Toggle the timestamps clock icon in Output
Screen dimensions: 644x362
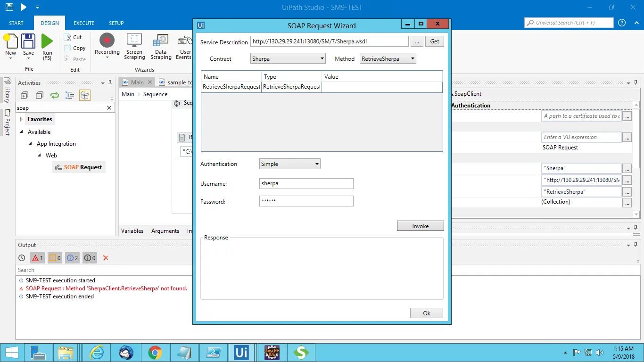[22, 258]
